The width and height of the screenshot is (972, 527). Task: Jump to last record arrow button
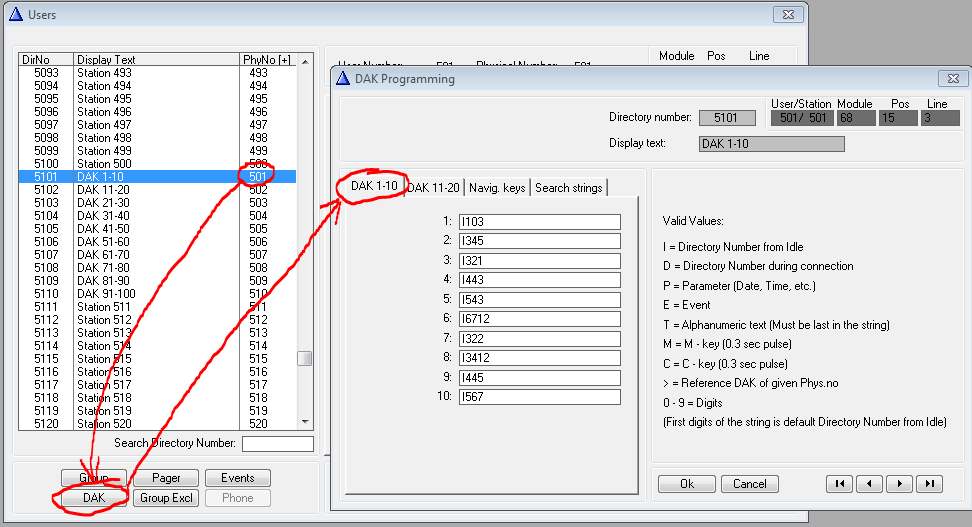(929, 484)
